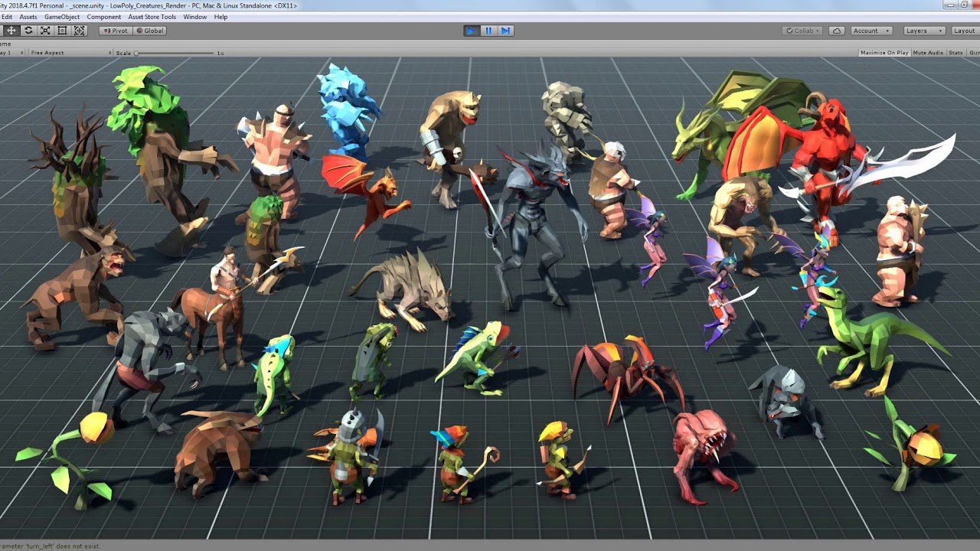The image size is (980, 551).
Task: Open the Help menu
Action: pos(220,17)
